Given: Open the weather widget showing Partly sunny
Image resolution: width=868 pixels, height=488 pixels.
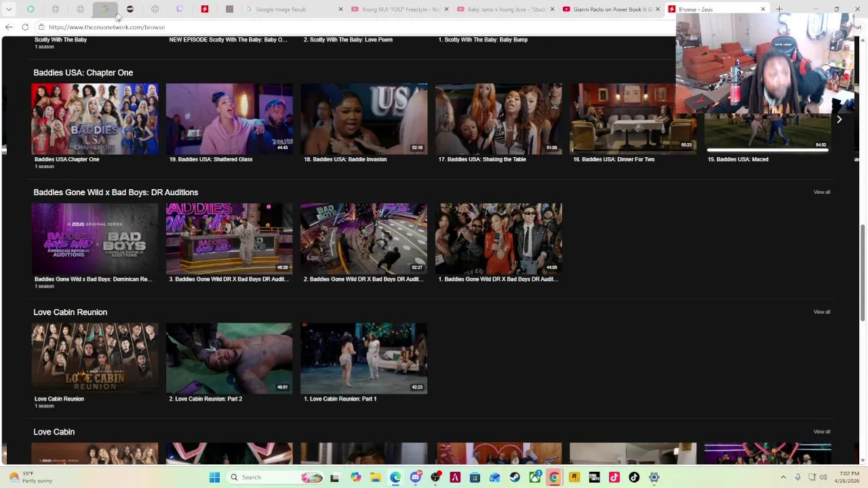Looking at the screenshot, I should (31, 477).
